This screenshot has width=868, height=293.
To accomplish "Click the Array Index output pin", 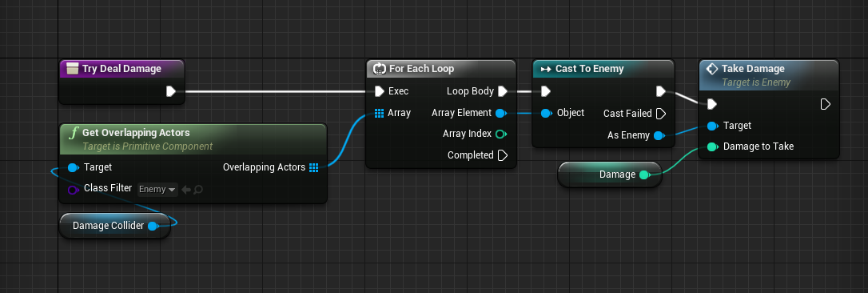I will tap(500, 134).
